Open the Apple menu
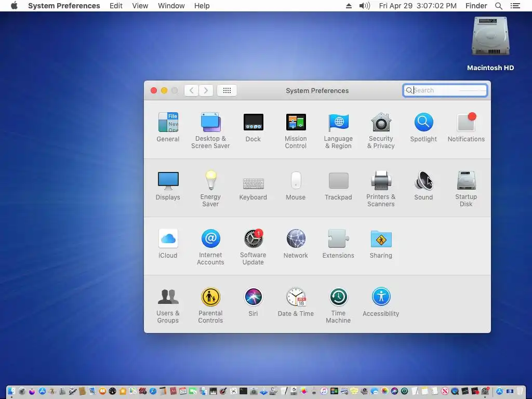Image resolution: width=532 pixels, height=399 pixels. click(x=14, y=6)
